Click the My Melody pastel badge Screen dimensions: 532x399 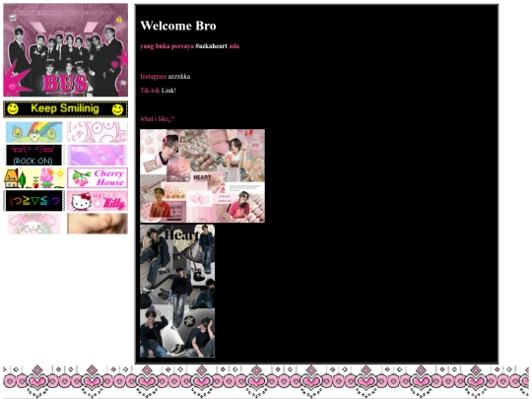tap(33, 224)
